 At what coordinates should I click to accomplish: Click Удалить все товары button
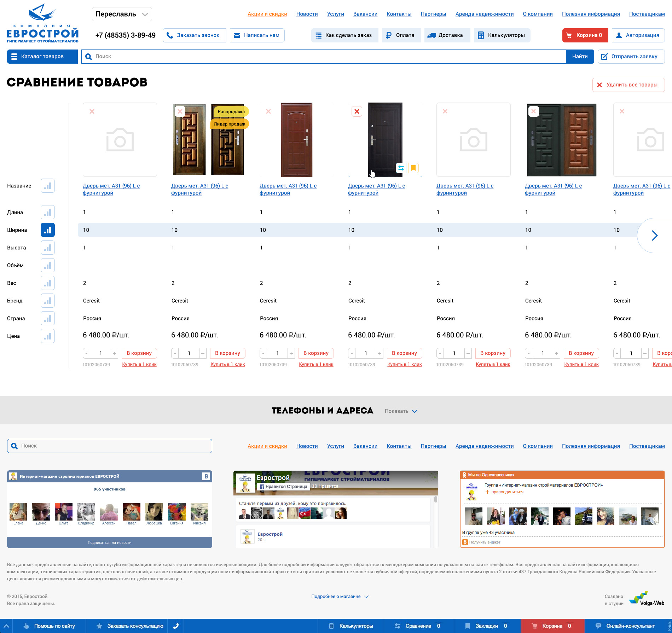[628, 85]
